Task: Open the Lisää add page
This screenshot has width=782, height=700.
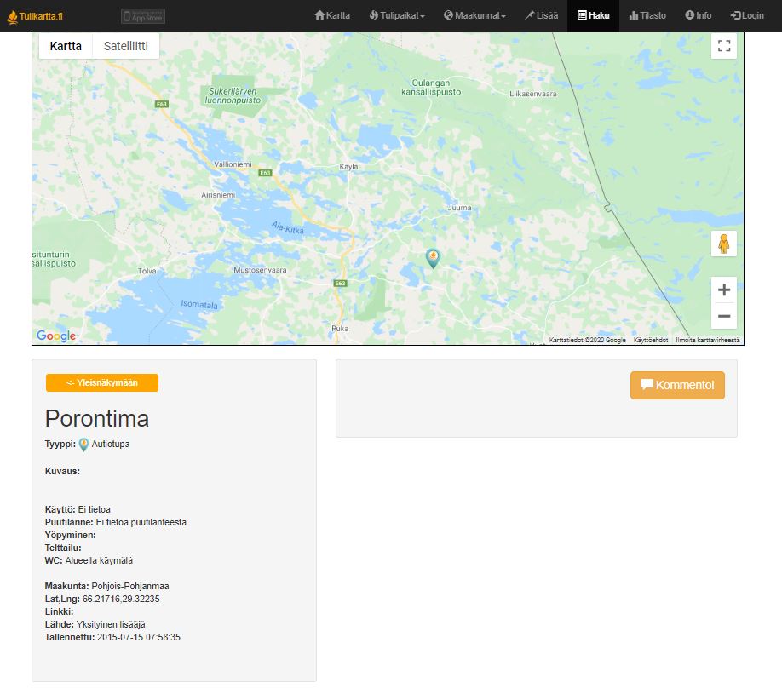Action: tap(541, 15)
